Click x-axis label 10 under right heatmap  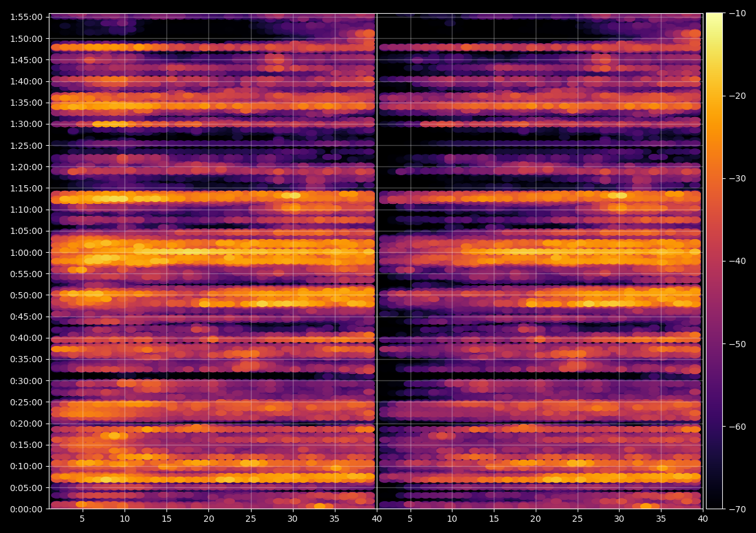pos(452,519)
